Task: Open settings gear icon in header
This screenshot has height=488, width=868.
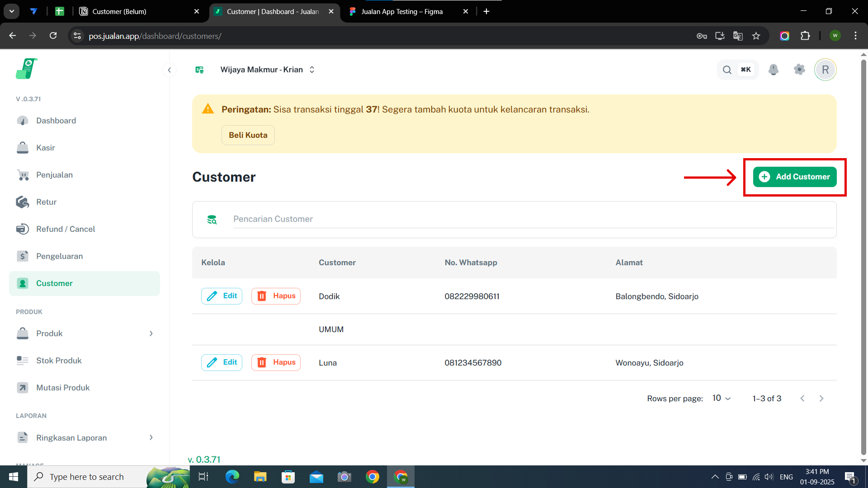Action: tap(799, 70)
